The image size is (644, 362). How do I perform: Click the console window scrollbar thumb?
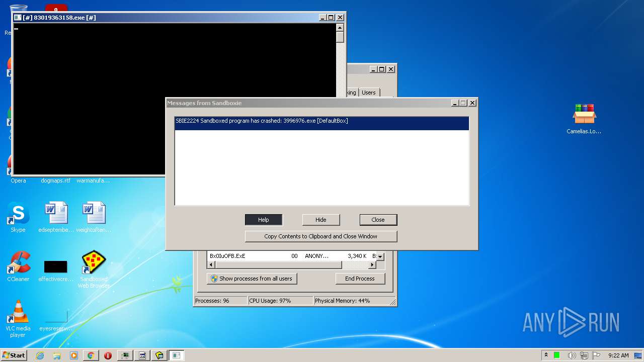(340, 37)
